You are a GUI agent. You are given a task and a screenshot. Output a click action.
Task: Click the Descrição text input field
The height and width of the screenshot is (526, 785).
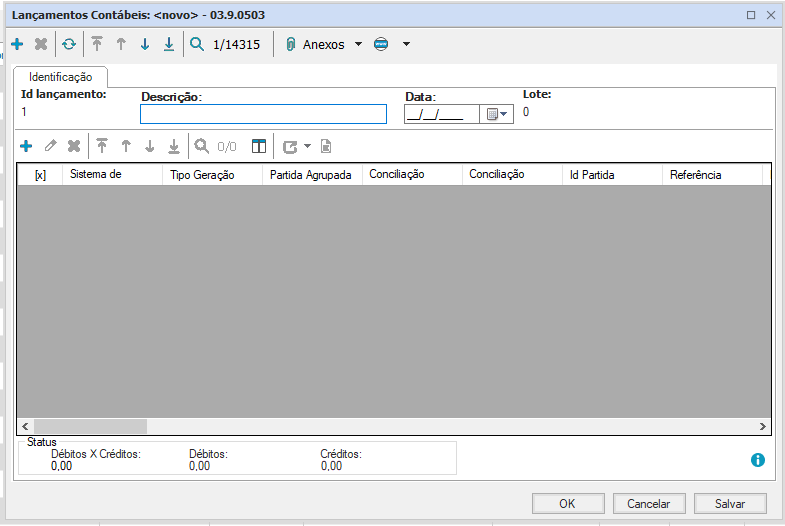(263, 114)
